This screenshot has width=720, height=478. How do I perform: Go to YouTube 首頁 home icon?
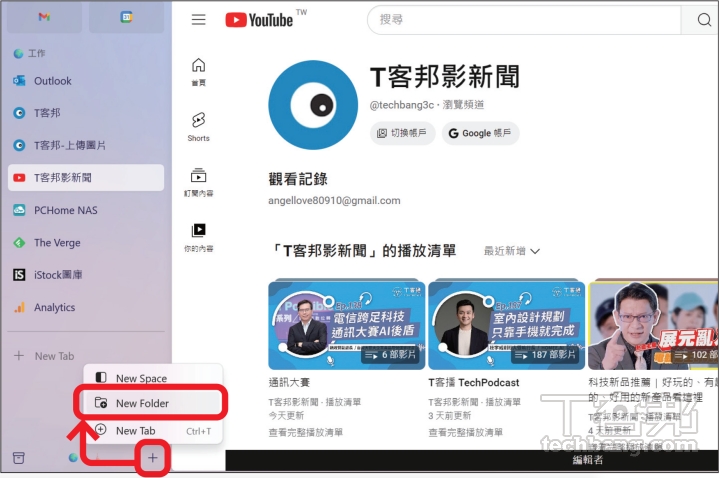198,72
